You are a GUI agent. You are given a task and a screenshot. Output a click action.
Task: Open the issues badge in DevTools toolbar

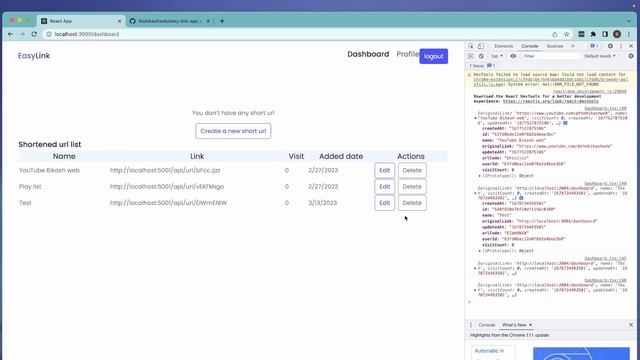[x=594, y=46]
